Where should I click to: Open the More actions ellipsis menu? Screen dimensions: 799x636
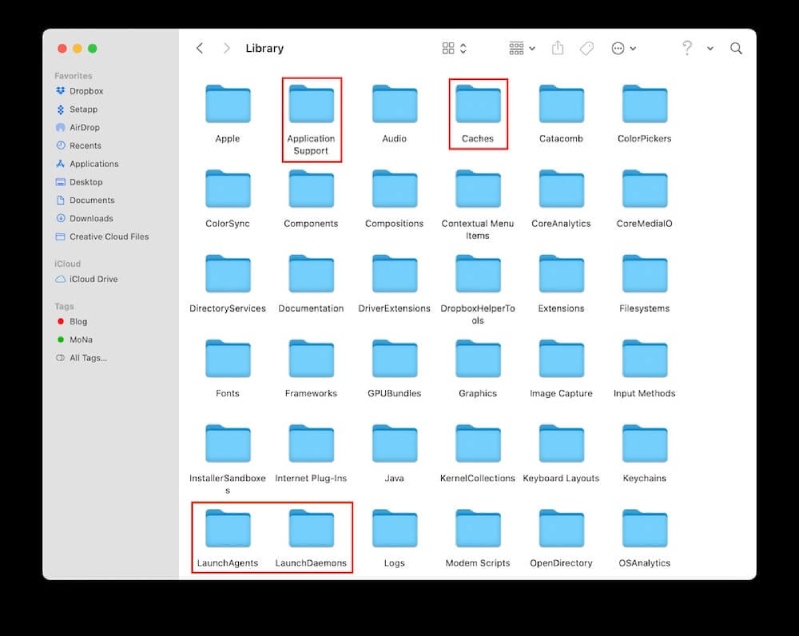point(623,48)
